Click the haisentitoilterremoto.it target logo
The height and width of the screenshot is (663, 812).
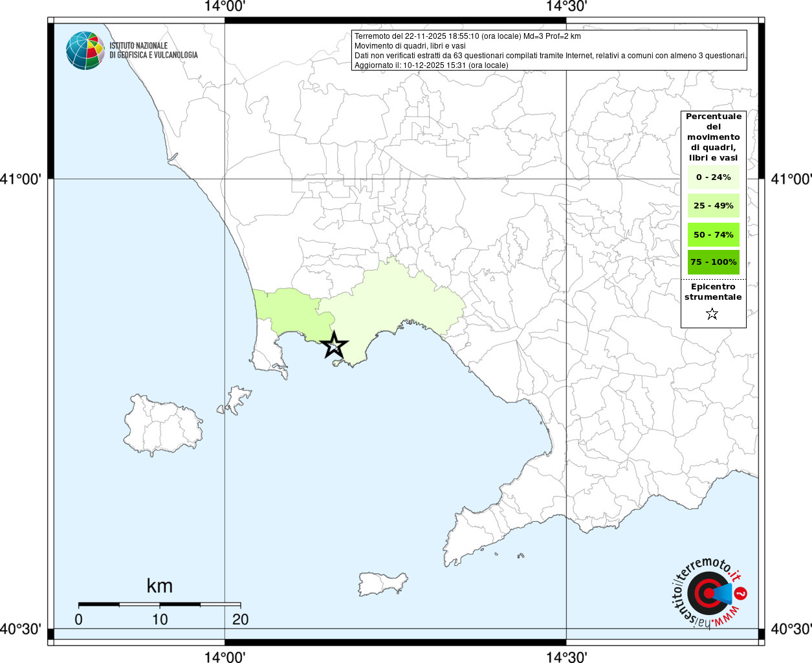710,593
